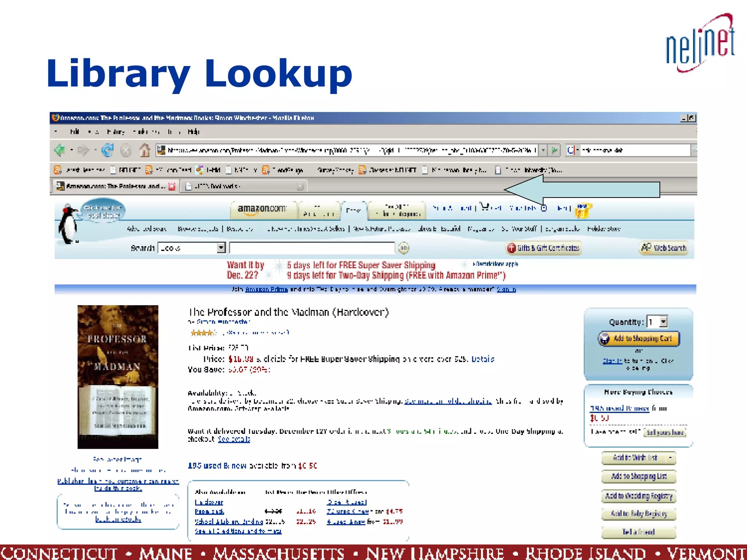Click the shopping cart icon in Amazon header
The height and width of the screenshot is (560, 747).
click(x=484, y=207)
